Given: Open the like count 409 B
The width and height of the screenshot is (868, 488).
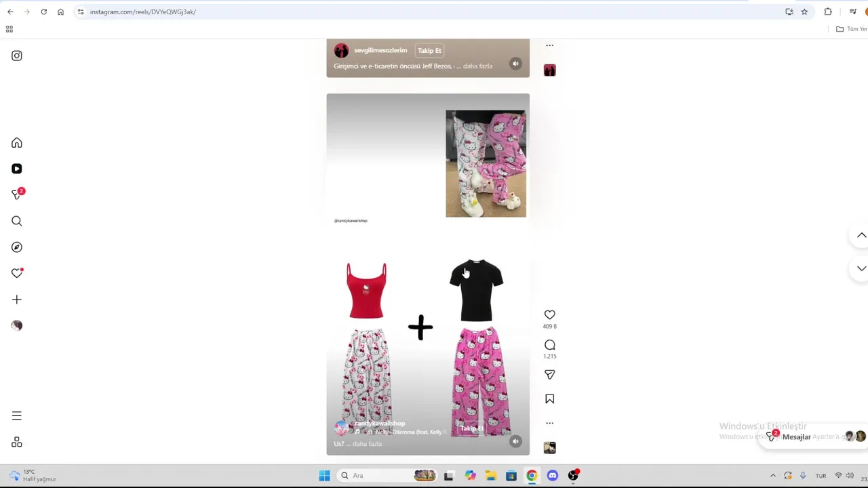Looking at the screenshot, I should [x=550, y=327].
